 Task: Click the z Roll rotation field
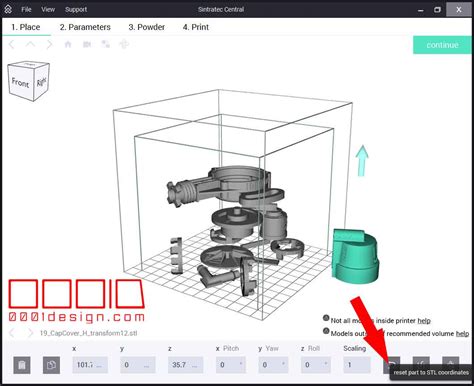[x=316, y=365]
